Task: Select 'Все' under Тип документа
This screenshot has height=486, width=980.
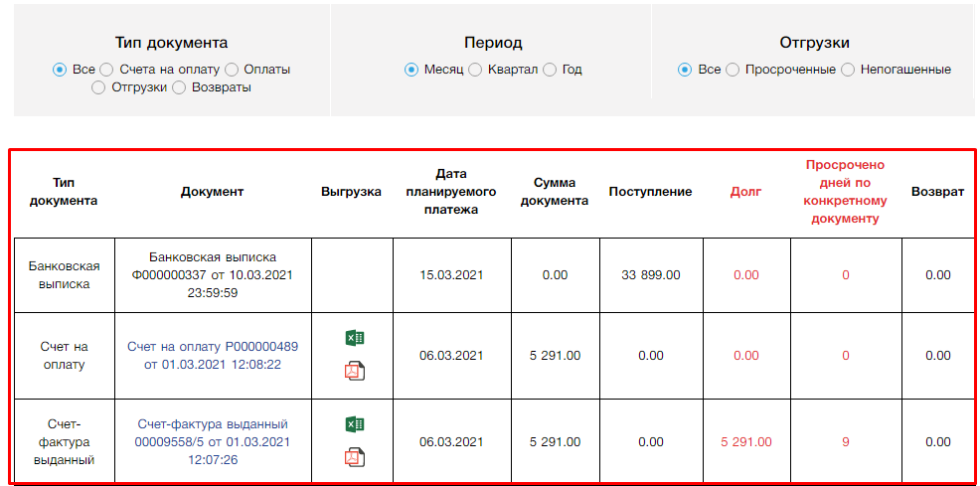Action: tap(60, 70)
